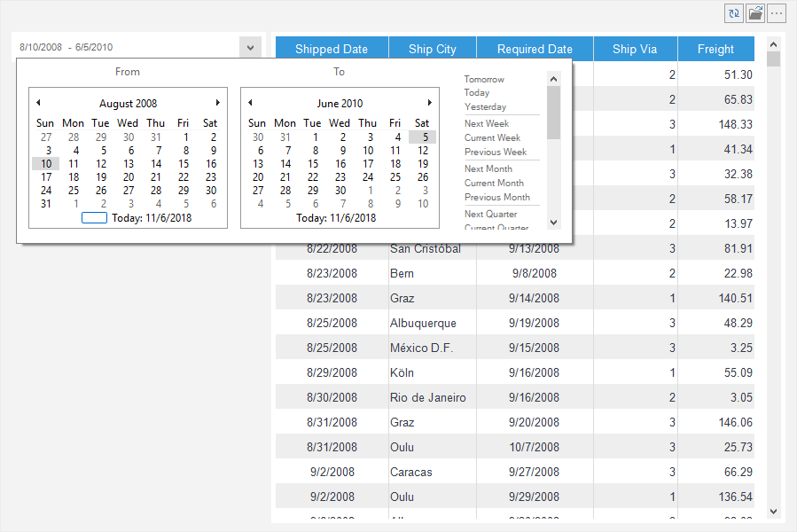Go to next month in From calendar
The image size is (797, 532).
coord(218,103)
